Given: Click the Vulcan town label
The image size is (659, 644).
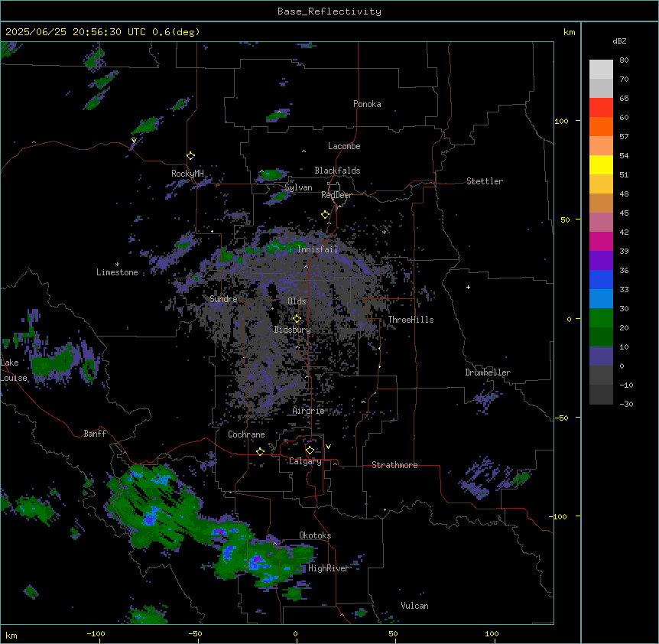Looking at the screenshot, I should tap(414, 606).
